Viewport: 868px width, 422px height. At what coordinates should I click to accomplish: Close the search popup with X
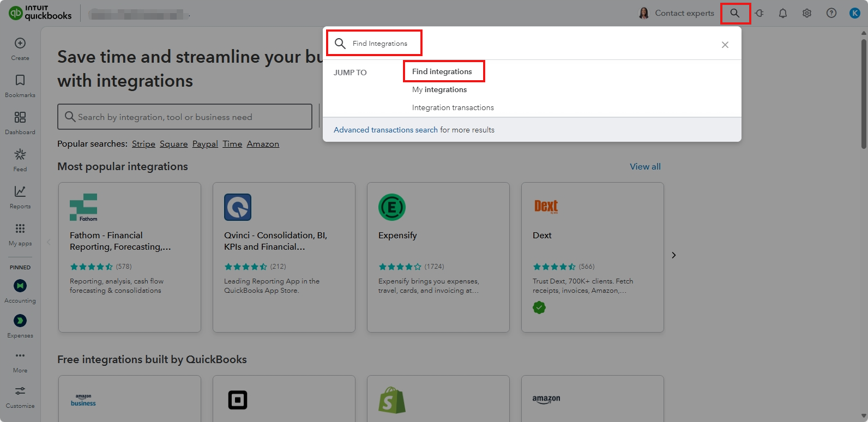[x=725, y=45]
